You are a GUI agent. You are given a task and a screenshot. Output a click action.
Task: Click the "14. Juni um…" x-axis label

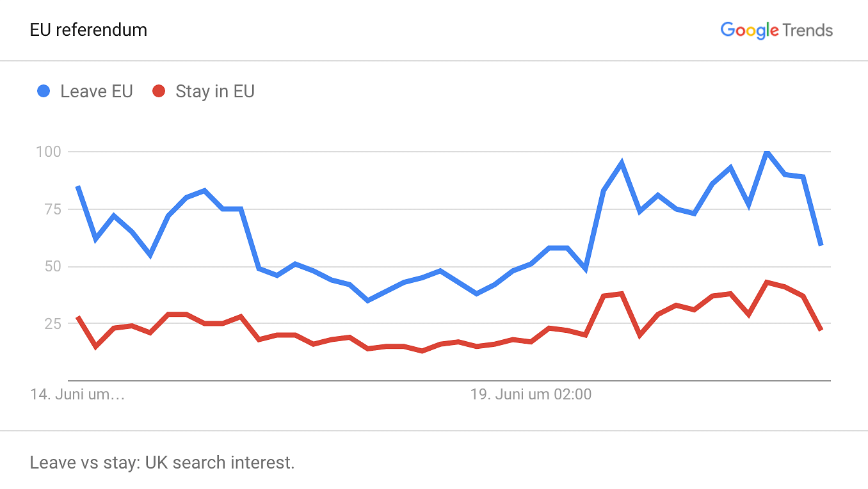coord(77,394)
